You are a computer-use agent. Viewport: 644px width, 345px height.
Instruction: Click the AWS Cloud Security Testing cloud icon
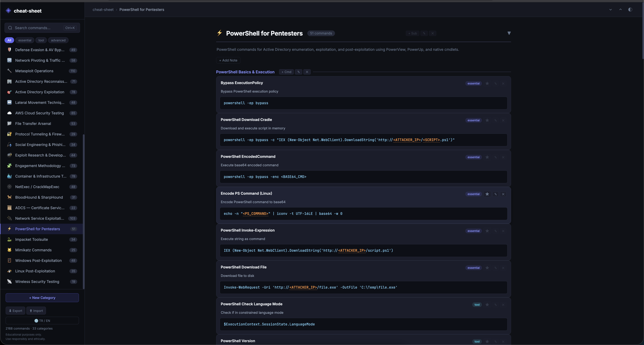(x=9, y=113)
